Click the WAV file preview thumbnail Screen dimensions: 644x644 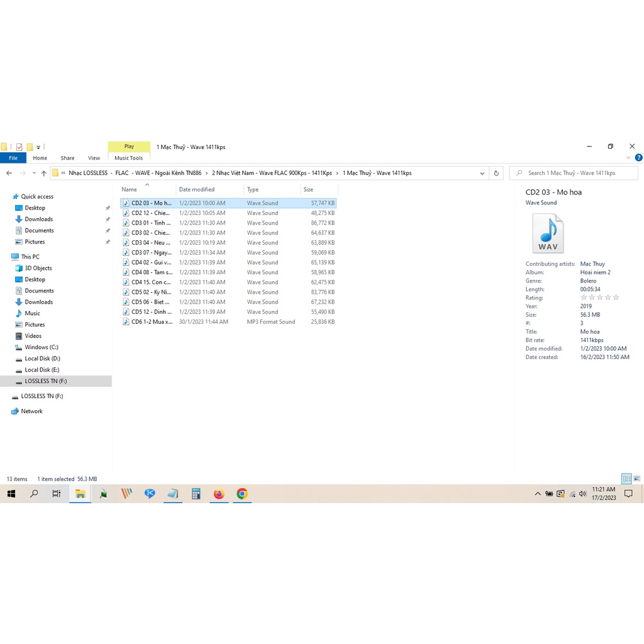click(548, 233)
